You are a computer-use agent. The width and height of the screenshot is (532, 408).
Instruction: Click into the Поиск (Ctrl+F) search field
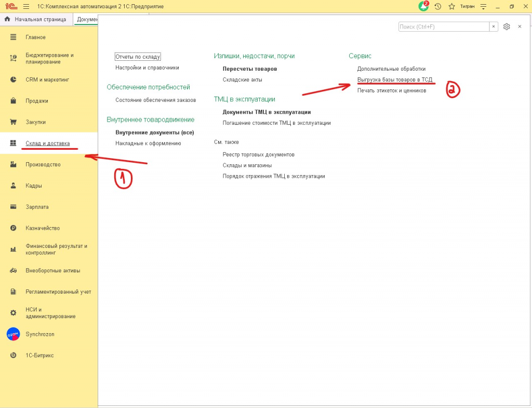click(x=444, y=27)
